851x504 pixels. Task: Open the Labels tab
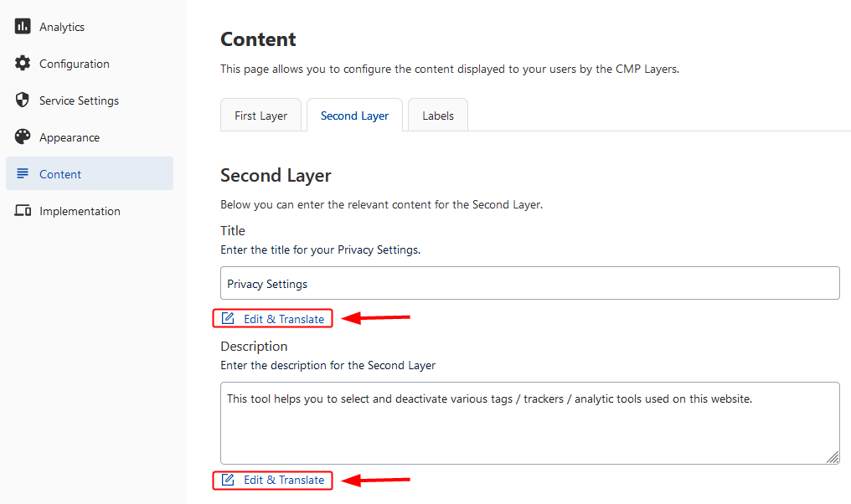click(437, 115)
